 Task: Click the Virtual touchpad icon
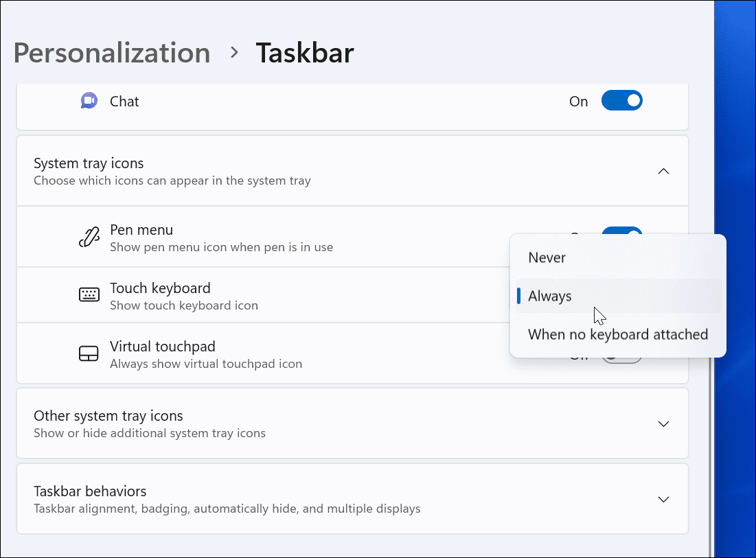(x=89, y=354)
